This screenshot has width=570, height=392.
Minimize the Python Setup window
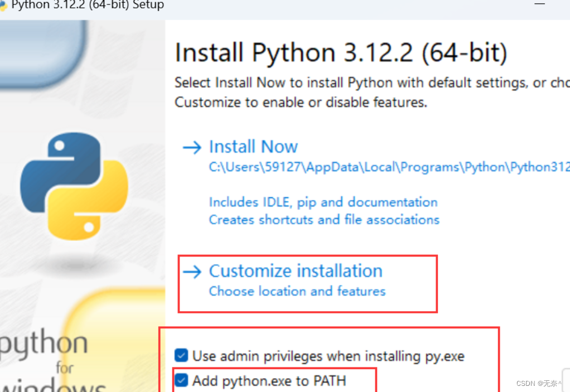539,4
